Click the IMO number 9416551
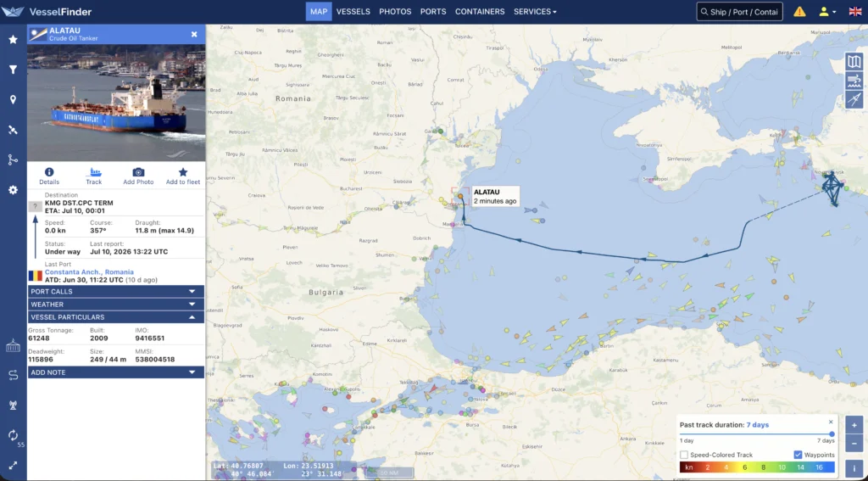This screenshot has width=868, height=481. coord(149,338)
